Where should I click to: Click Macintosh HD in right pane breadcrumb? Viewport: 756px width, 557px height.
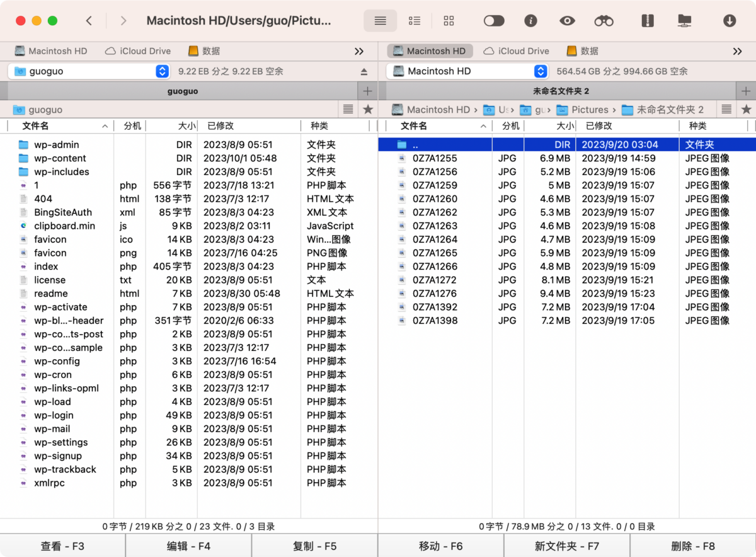(432, 110)
